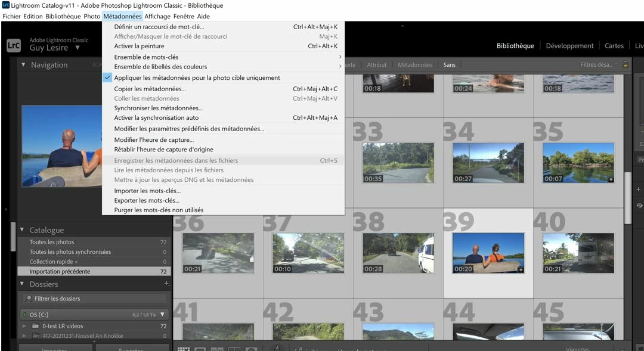
Task: Open the Bibliothèque menu in the menu bar
Action: [x=63, y=17]
